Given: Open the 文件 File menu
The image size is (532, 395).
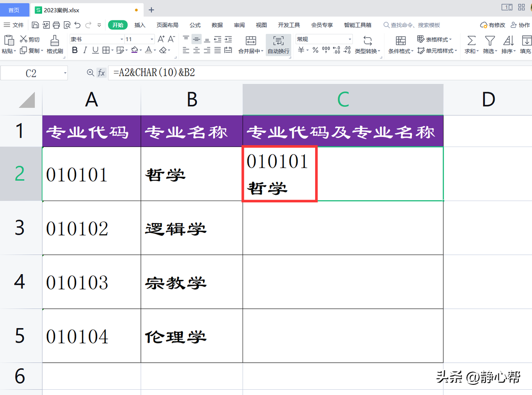Looking at the screenshot, I should pyautogui.click(x=14, y=25).
